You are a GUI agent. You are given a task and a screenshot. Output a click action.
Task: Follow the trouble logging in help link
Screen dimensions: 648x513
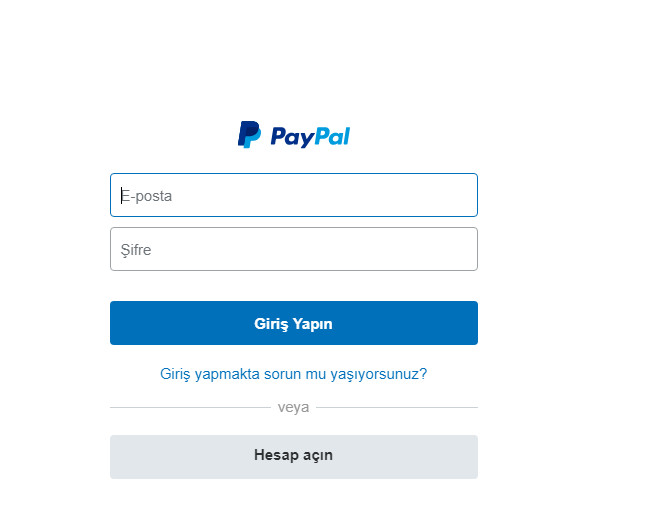click(x=293, y=374)
